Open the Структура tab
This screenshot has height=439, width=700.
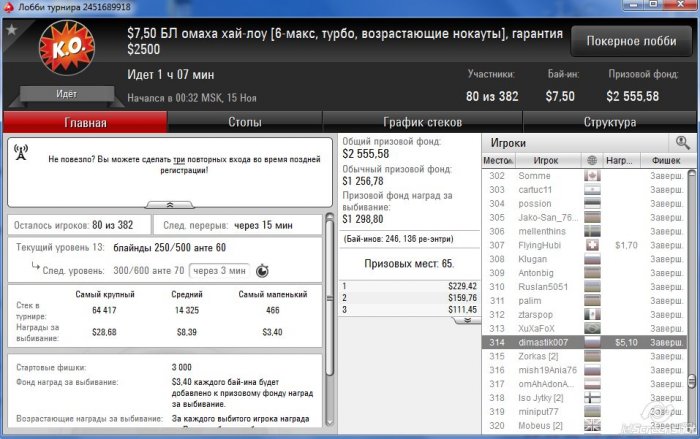pyautogui.click(x=610, y=122)
